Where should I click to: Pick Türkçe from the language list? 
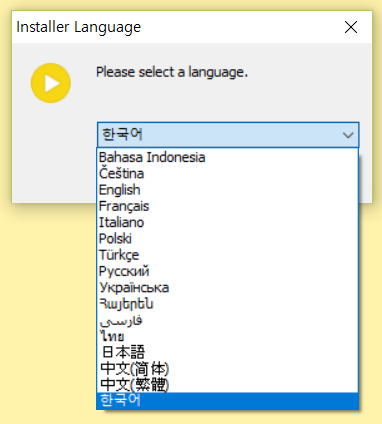[228, 255]
